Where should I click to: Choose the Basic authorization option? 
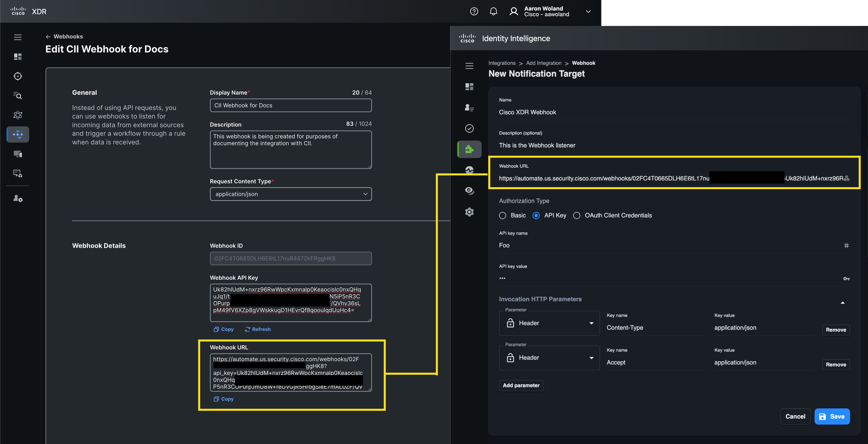502,216
